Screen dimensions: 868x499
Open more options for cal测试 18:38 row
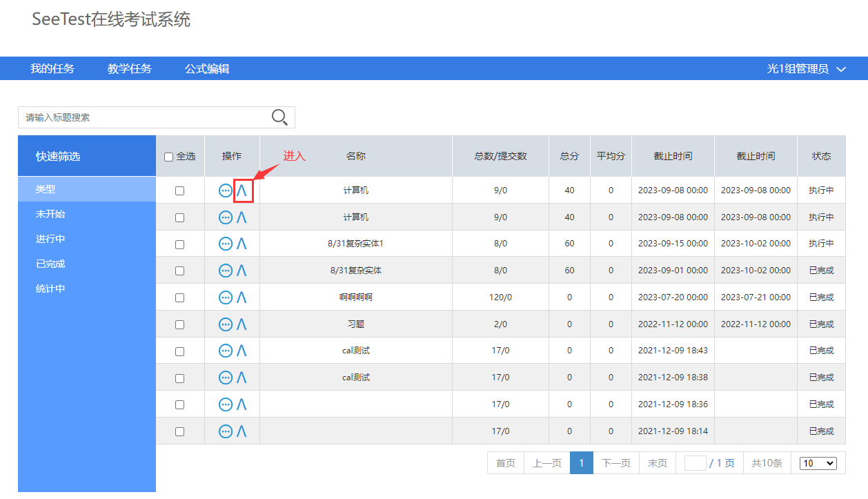[226, 378]
